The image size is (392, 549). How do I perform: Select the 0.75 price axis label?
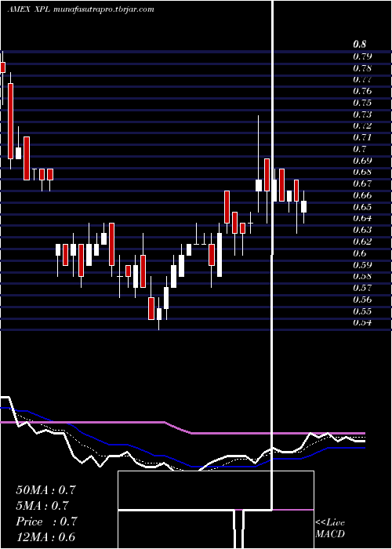click(x=362, y=103)
